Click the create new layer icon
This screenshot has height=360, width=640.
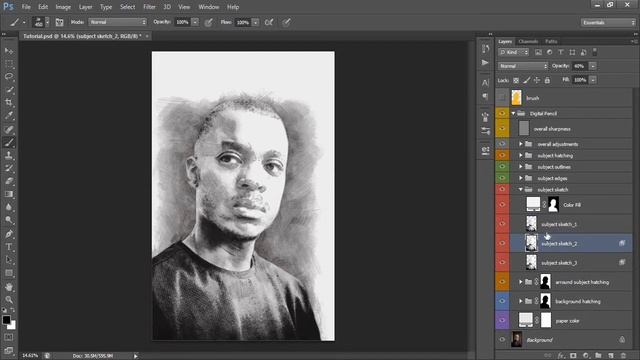611,356
